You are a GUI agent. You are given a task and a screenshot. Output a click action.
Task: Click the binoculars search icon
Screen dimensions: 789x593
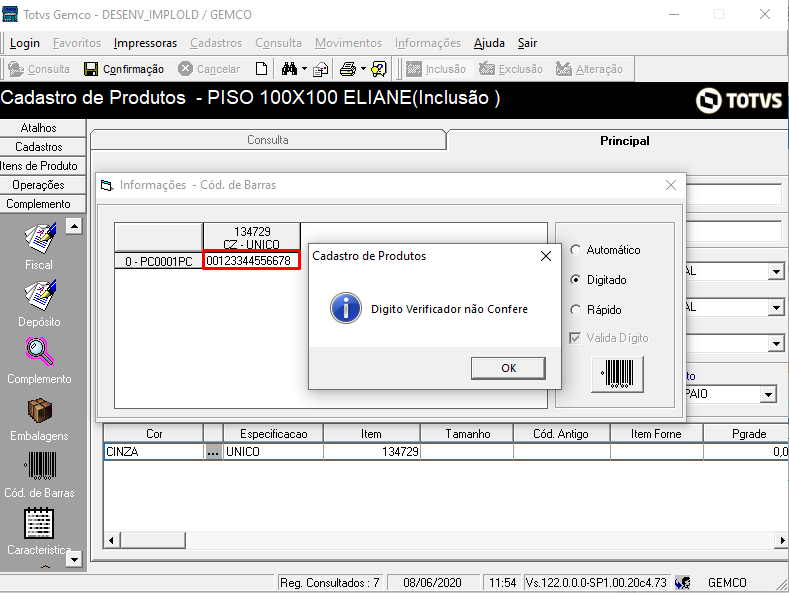click(x=289, y=68)
